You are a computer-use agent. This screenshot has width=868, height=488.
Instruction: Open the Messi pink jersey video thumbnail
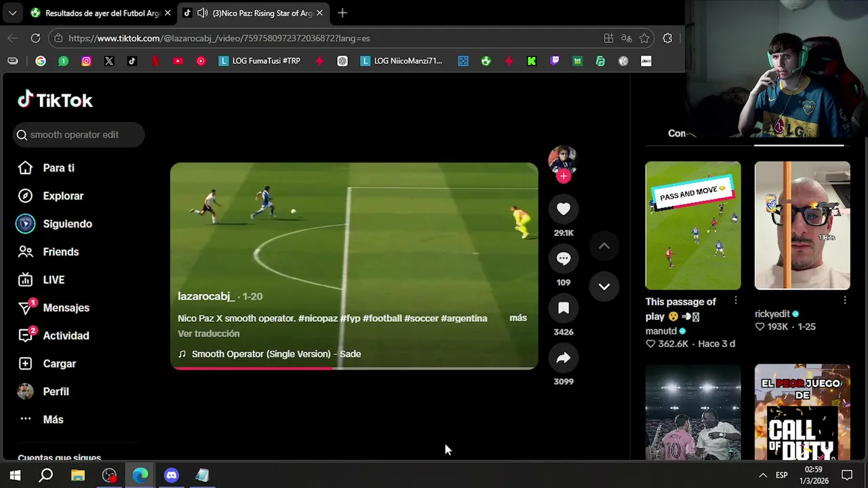pos(693,412)
